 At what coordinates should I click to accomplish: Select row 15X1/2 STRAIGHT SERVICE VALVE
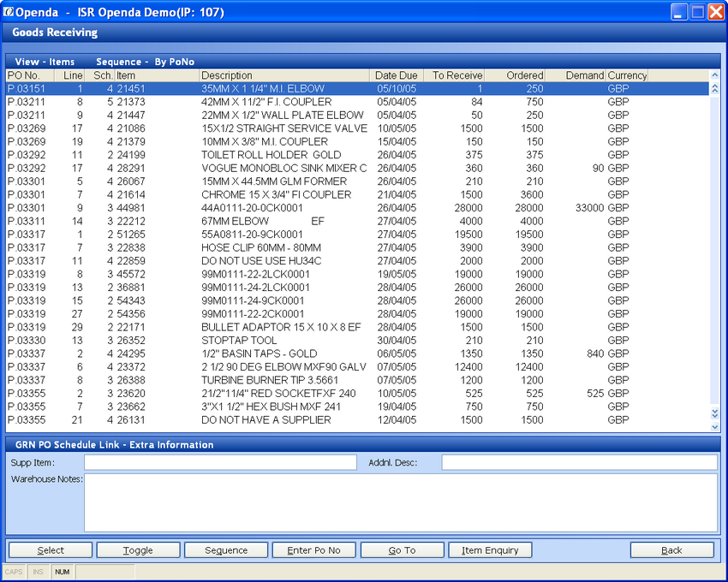[x=357, y=128]
